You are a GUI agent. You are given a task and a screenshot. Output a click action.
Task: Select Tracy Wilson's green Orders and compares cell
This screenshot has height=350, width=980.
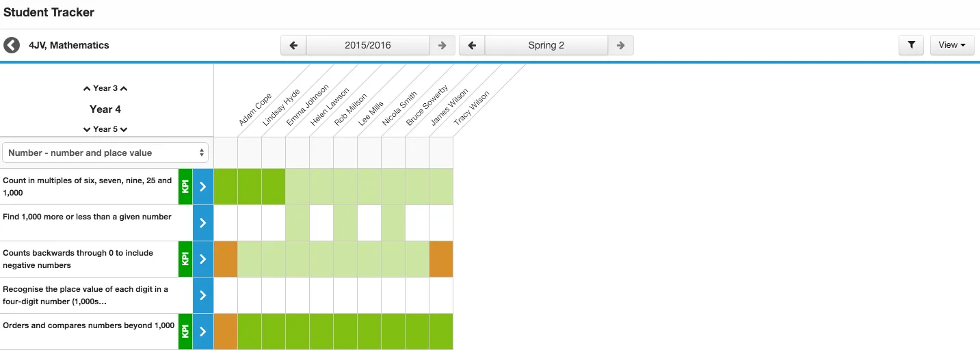coord(441,332)
